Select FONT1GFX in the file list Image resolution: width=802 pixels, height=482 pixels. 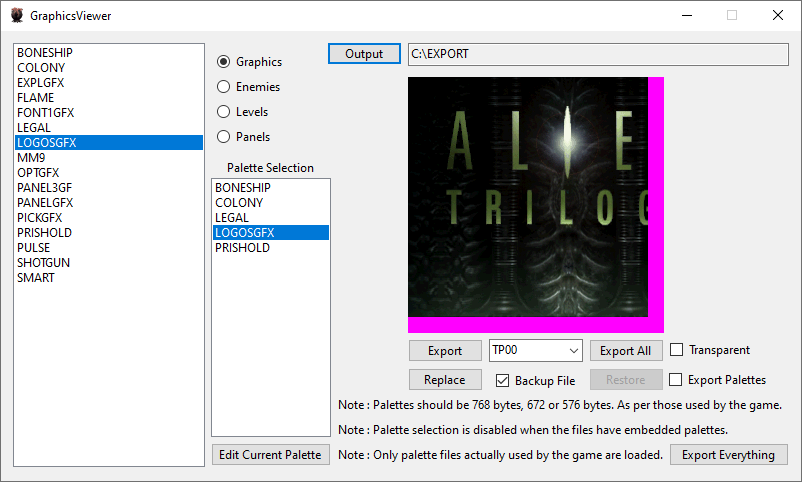click(x=109, y=113)
